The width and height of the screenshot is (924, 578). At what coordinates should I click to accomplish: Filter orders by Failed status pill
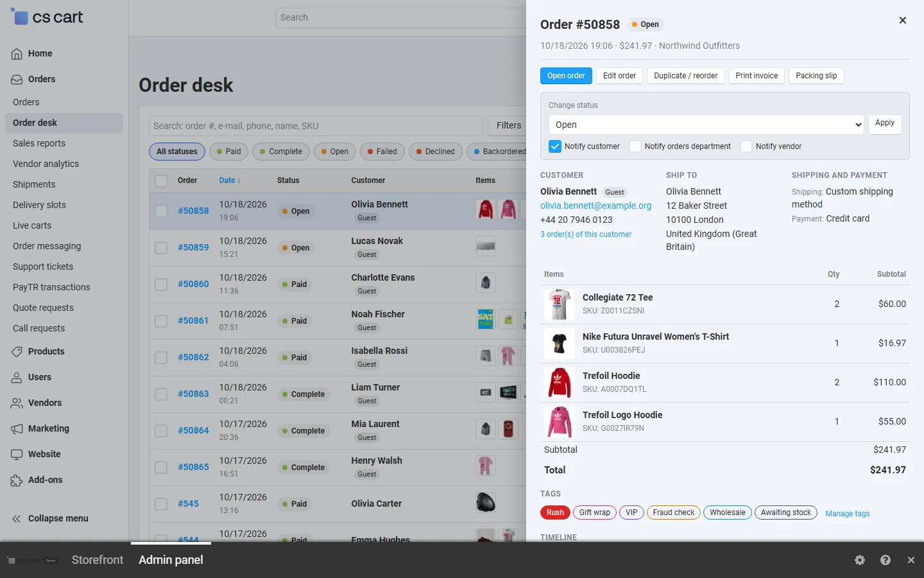click(x=382, y=152)
